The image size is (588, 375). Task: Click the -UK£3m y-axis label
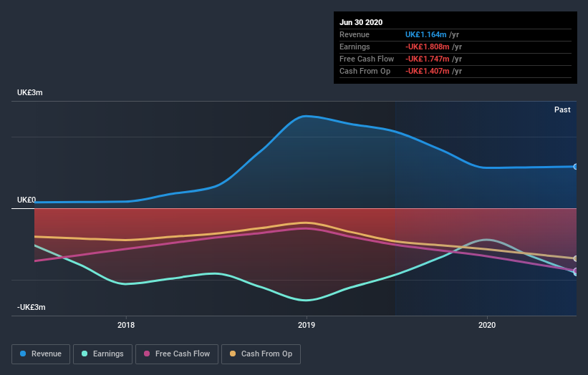click(x=31, y=307)
